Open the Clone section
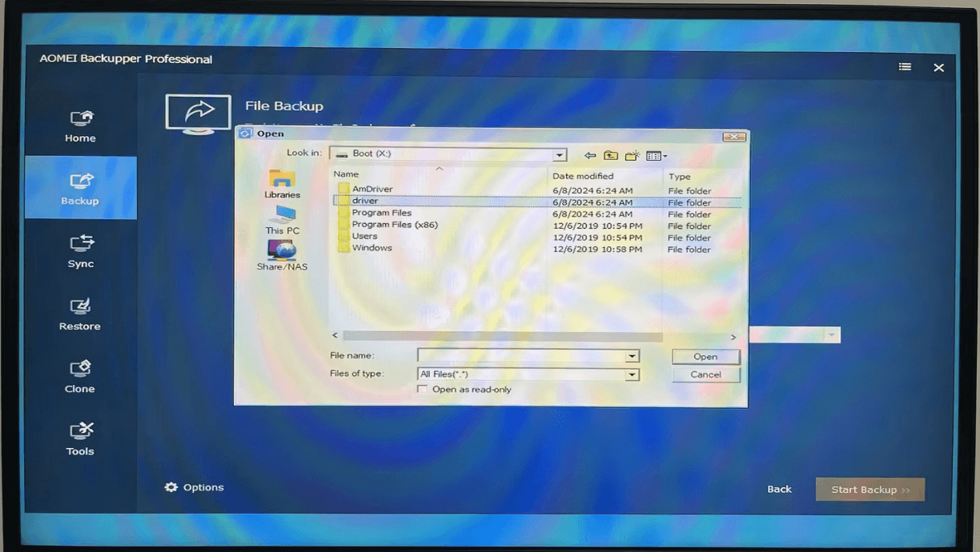 pos(79,374)
